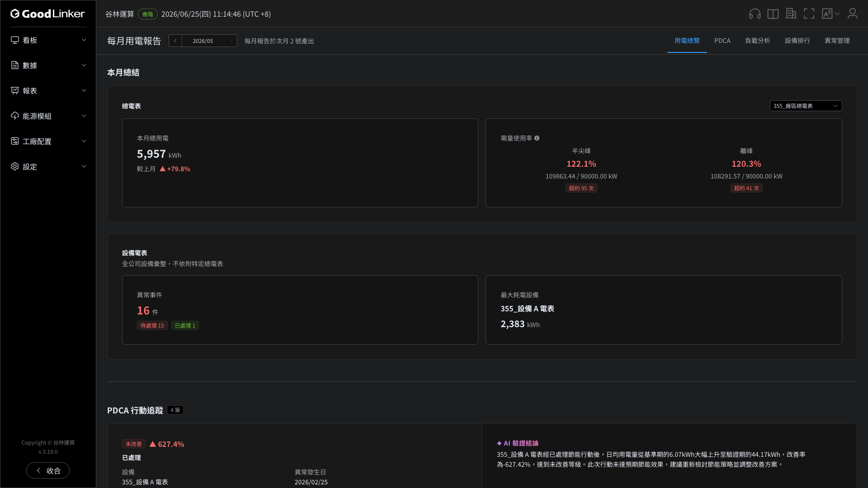Switch to the 負載分析 tab
Screen dimensions: 868x488
point(758,41)
